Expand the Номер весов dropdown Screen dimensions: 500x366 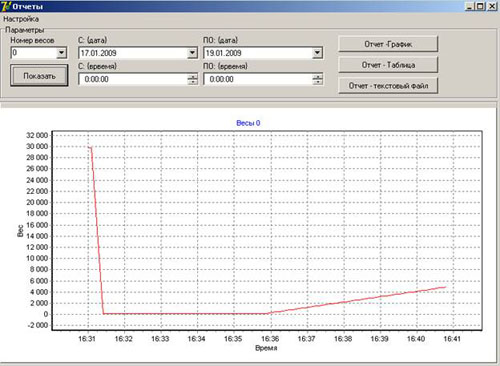tap(61, 53)
